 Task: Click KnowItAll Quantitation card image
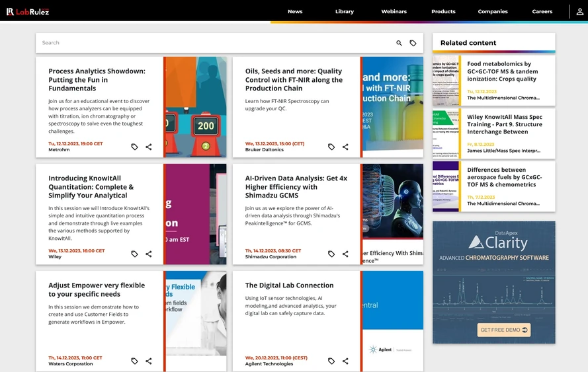196,214
